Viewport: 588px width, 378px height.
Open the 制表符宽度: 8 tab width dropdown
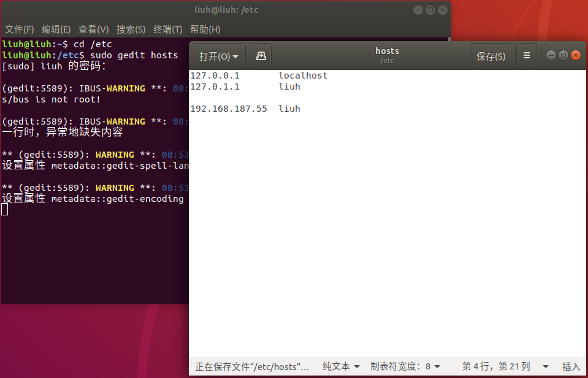[x=405, y=366]
